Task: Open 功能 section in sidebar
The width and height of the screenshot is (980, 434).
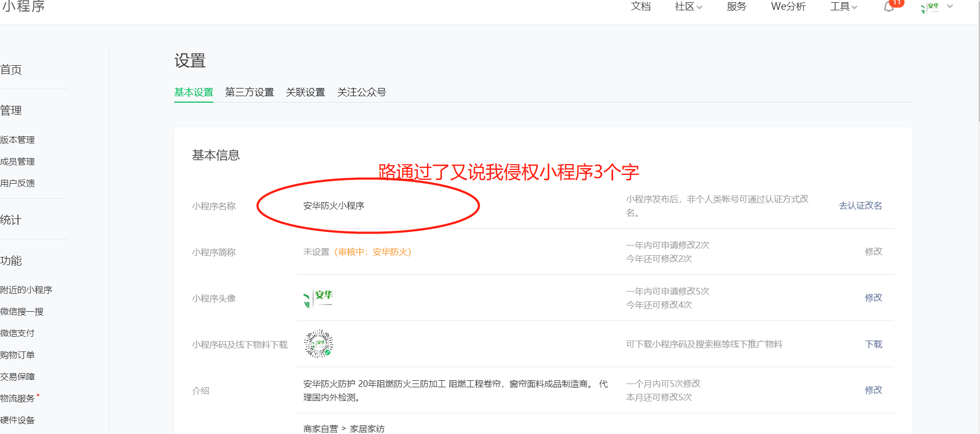Action: pyautogui.click(x=11, y=261)
